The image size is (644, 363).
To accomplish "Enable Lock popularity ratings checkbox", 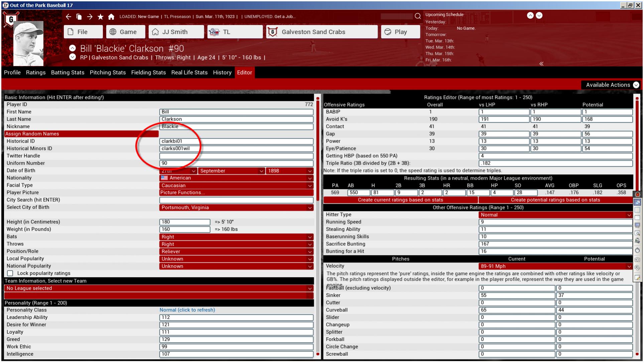I will [10, 274].
